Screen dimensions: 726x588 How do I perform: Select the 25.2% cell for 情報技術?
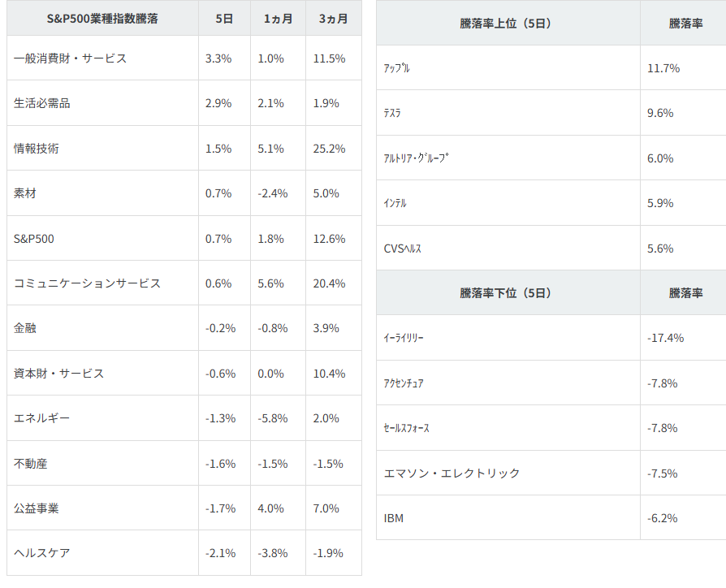coord(329,149)
